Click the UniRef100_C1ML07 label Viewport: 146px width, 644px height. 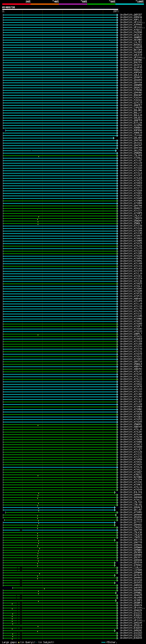[131, 567]
